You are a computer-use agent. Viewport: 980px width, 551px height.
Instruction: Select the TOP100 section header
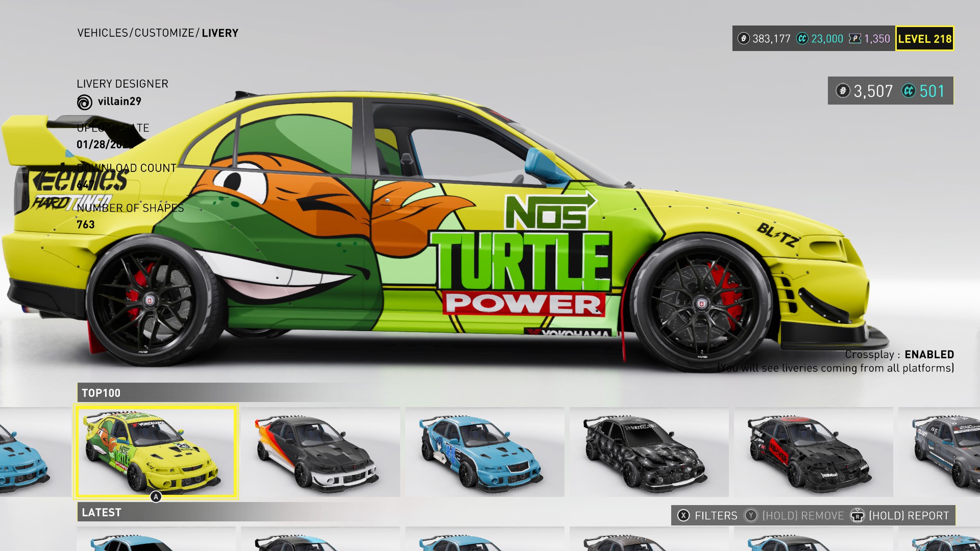[x=101, y=393]
